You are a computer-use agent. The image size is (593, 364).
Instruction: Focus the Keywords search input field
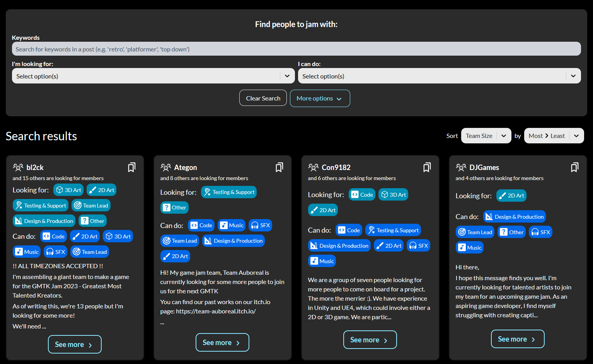(296, 49)
